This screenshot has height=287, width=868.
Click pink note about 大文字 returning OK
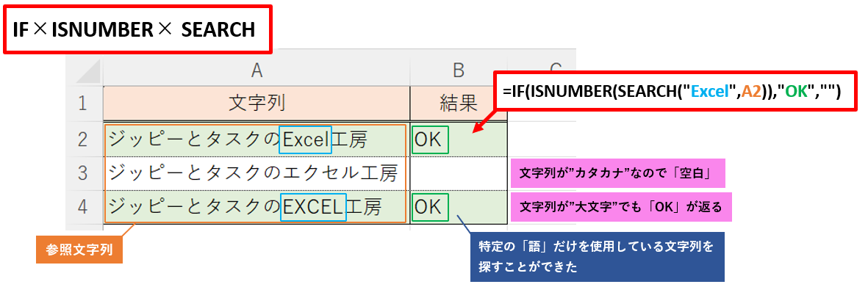click(621, 207)
